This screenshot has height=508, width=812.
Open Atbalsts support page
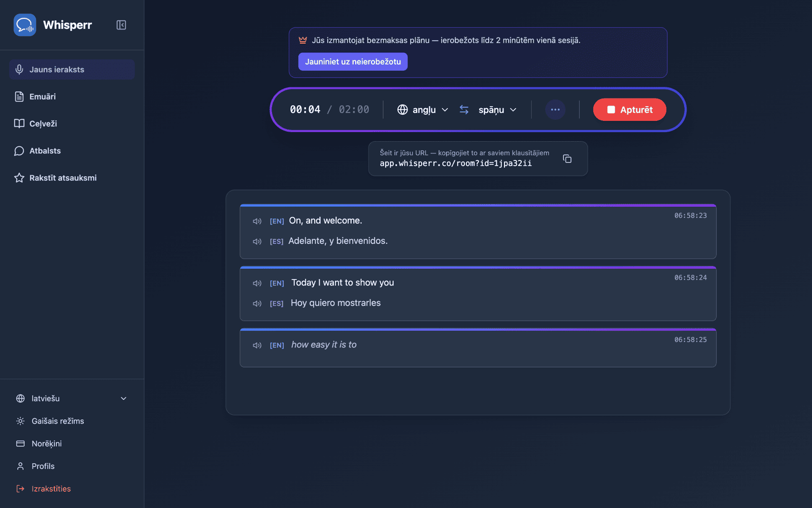point(72,151)
